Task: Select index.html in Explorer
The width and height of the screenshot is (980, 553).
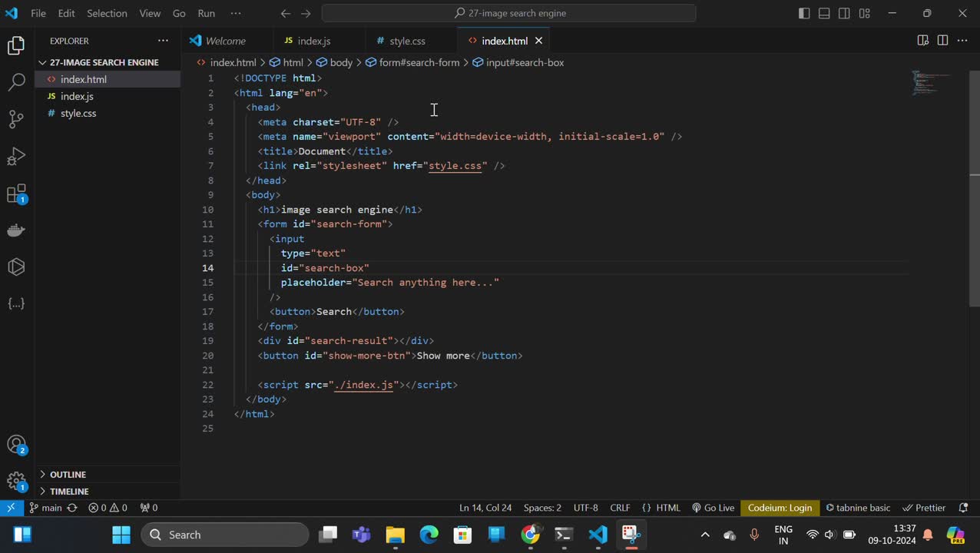Action: click(x=108, y=79)
